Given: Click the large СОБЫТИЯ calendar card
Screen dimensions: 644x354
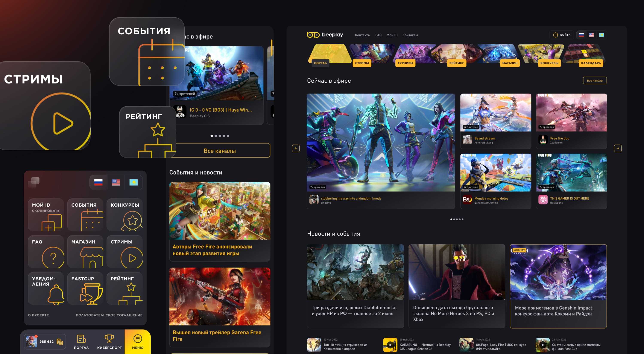Looking at the screenshot, I should click(147, 51).
